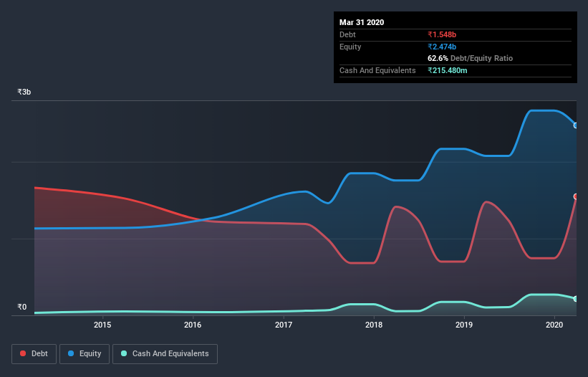The image size is (588, 377).
Task: Toggle the Equity legend button
Action: pyautogui.click(x=85, y=354)
